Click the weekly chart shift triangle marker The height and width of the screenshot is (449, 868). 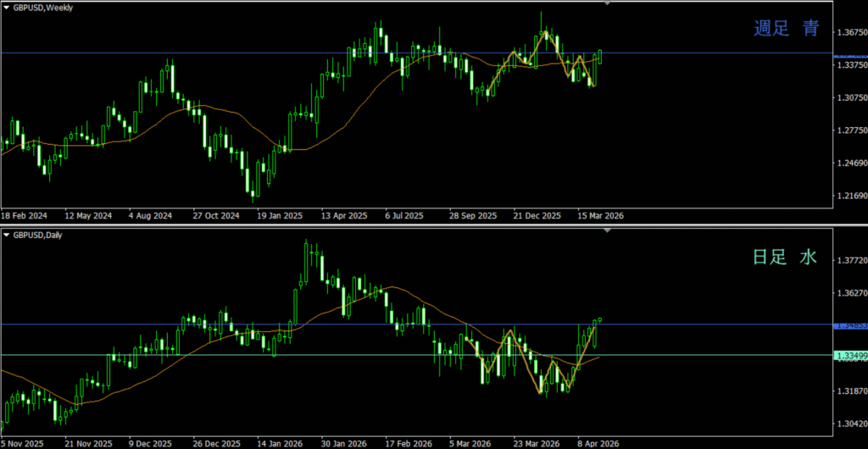(607, 4)
